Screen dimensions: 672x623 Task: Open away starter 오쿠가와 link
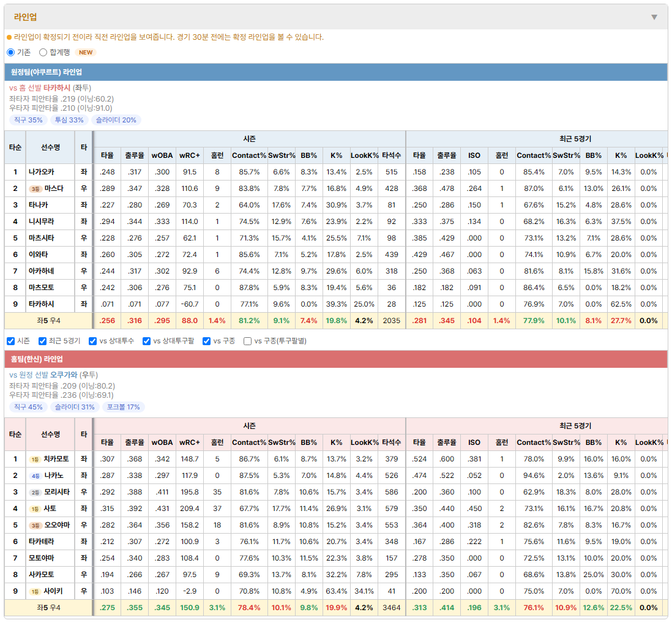(x=64, y=375)
